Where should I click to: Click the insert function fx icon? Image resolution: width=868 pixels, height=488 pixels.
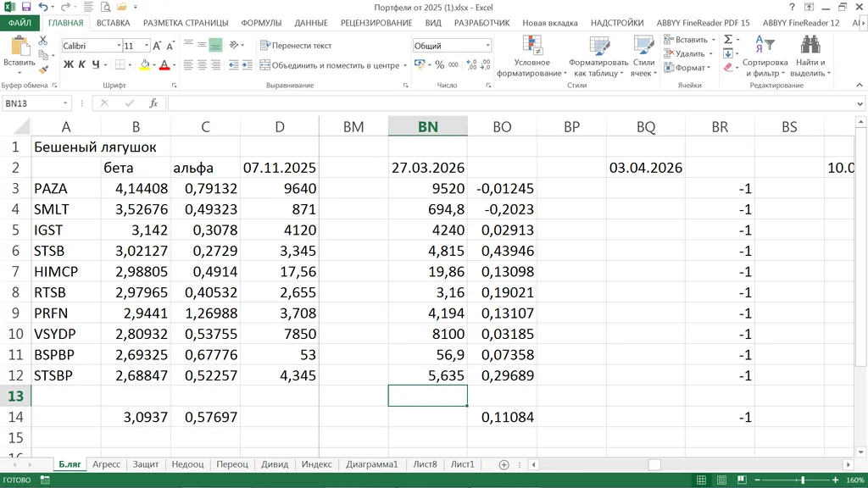pyautogui.click(x=153, y=103)
